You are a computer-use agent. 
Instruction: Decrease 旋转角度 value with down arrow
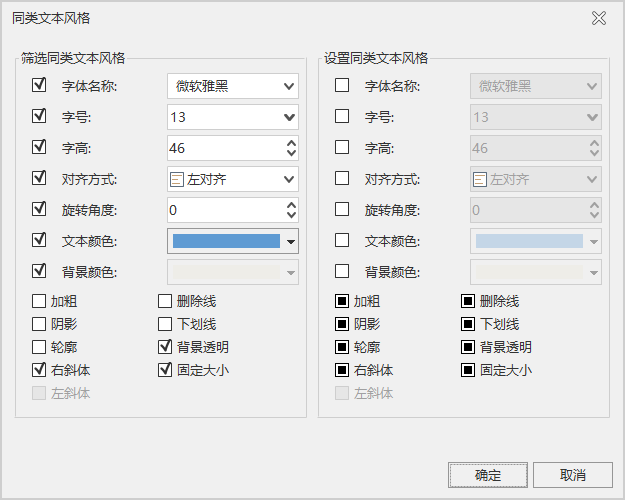coord(291,215)
